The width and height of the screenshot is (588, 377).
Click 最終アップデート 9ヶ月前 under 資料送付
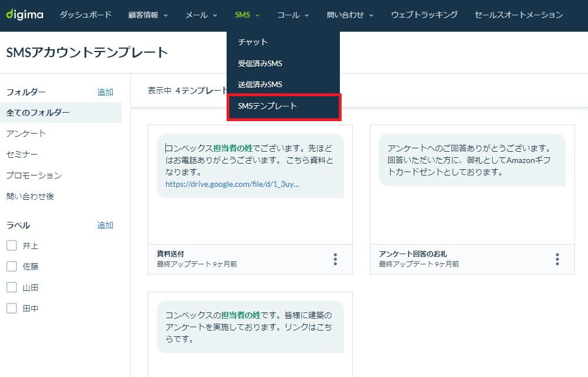click(x=197, y=264)
